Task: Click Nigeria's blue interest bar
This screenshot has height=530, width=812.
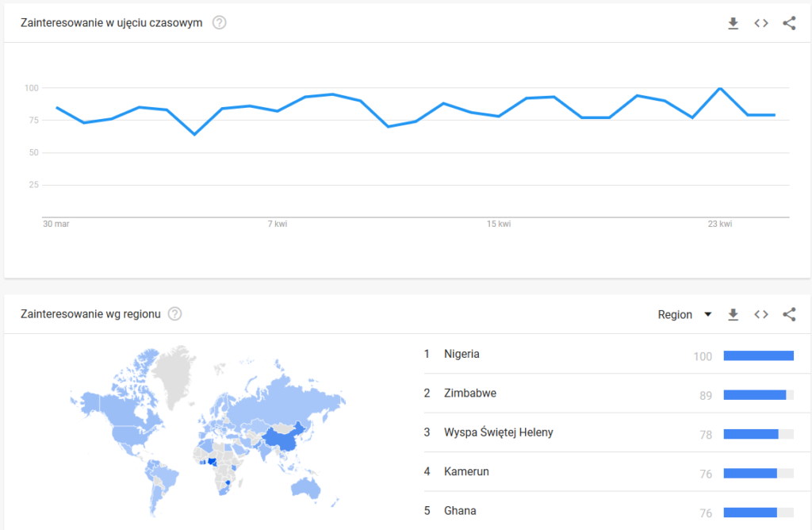Action: click(x=758, y=355)
